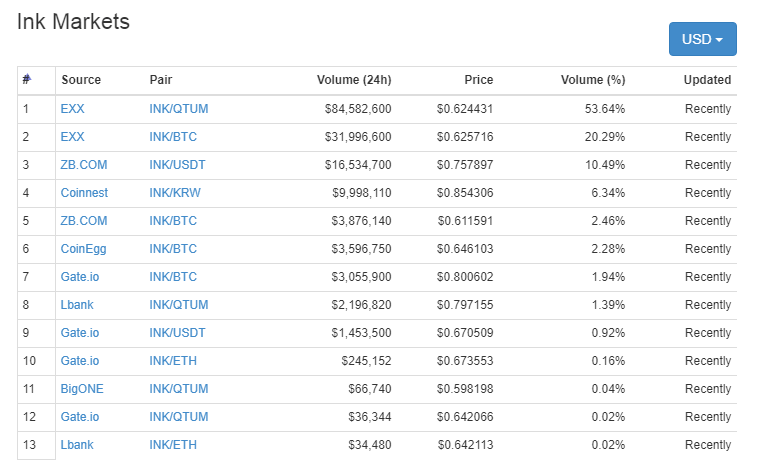
Task: Select price value $0.757897
Action: 465,165
